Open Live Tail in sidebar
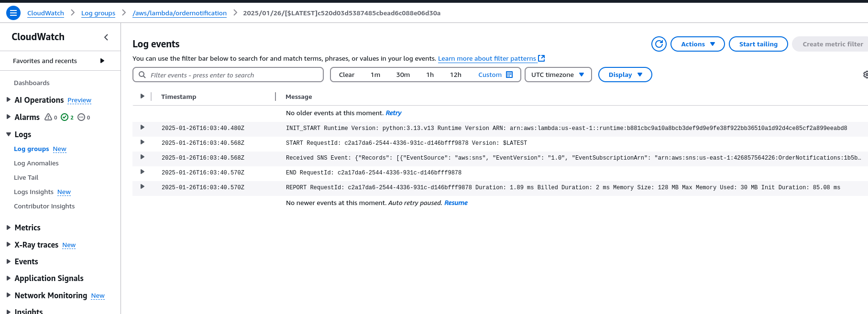Image resolution: width=868 pixels, height=314 pixels. [x=26, y=177]
